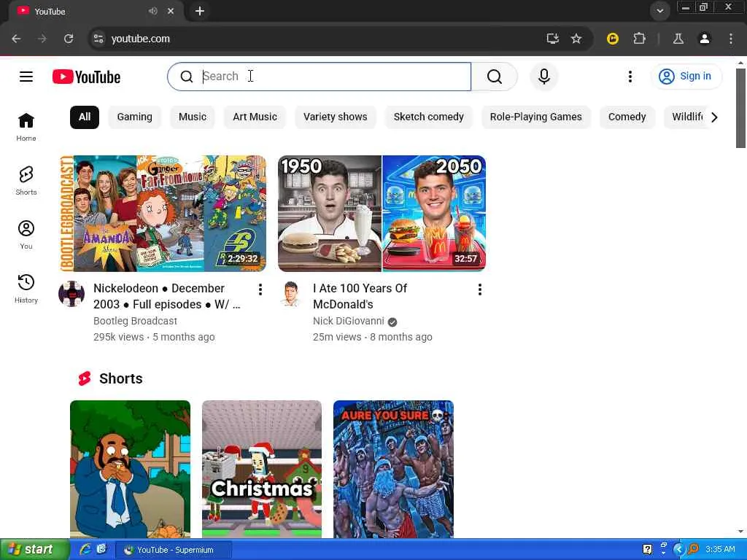Image resolution: width=747 pixels, height=560 pixels.
Task: Open options menu for I Ate 100 Years video
Action: click(480, 289)
